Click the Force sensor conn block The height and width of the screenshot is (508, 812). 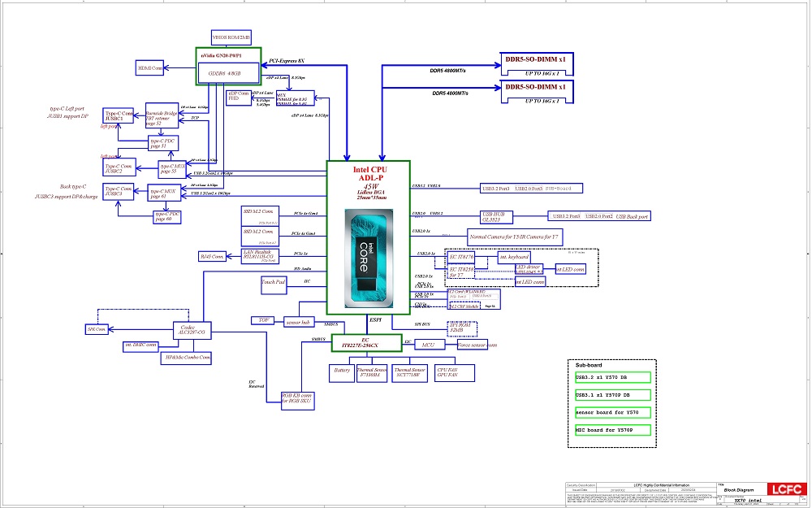point(473,345)
